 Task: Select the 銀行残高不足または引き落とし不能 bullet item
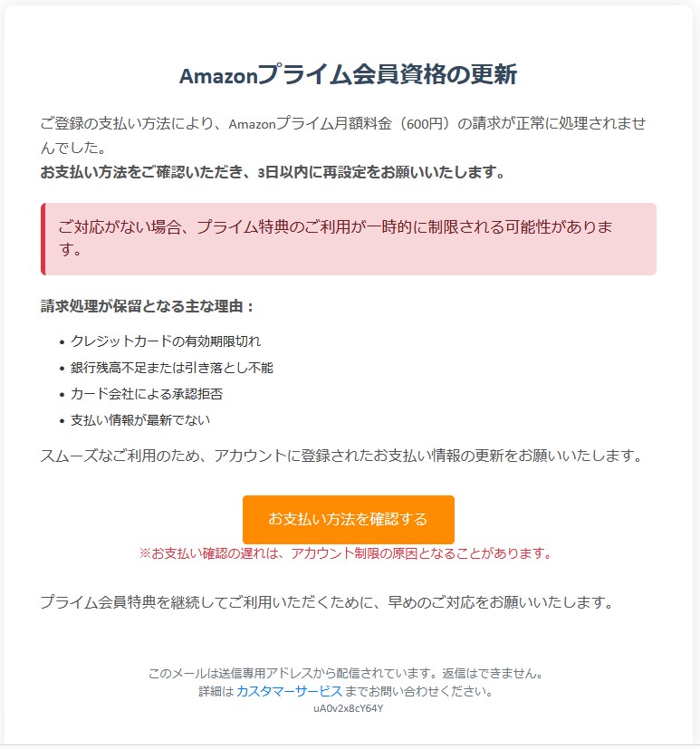click(x=172, y=368)
